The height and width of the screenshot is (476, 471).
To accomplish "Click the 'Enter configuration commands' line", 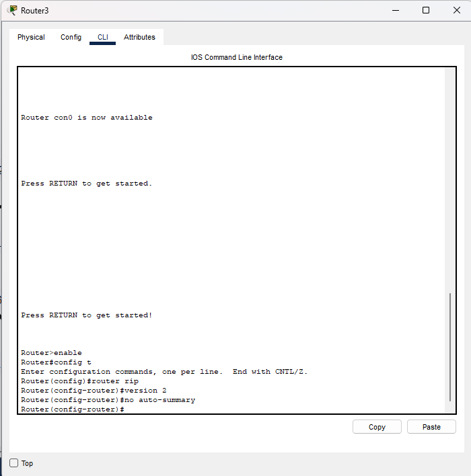I will tap(164, 372).
